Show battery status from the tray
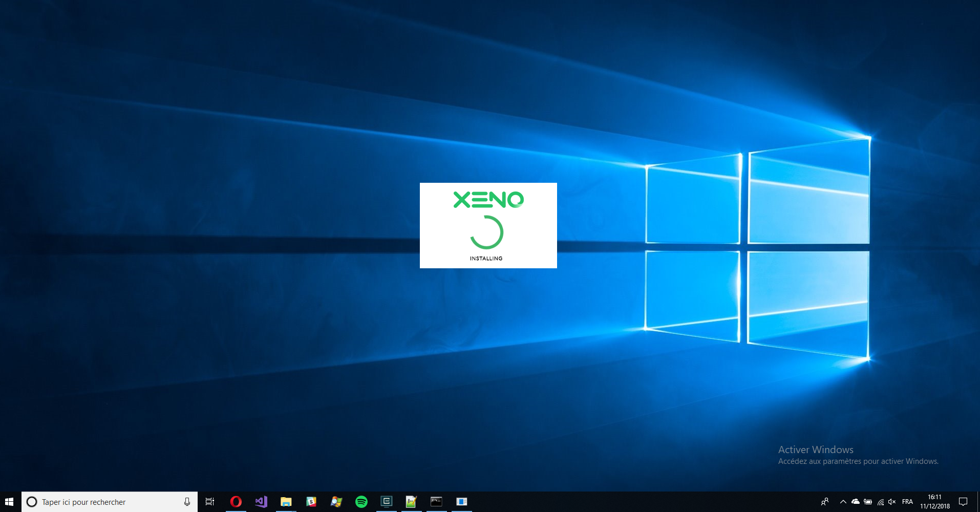Viewport: 980px width, 512px height. [868, 502]
